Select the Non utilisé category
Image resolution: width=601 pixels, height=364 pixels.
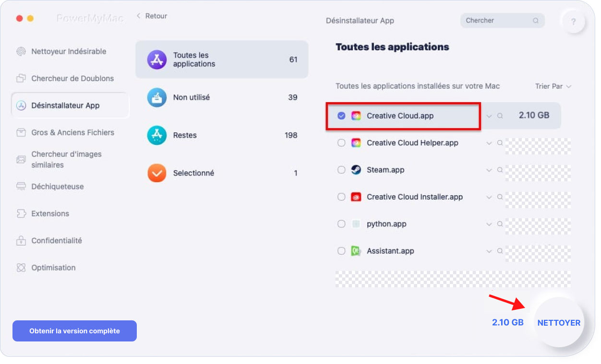click(222, 97)
